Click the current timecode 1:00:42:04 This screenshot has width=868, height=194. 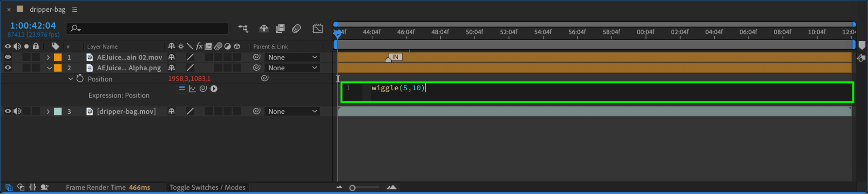[x=33, y=26]
